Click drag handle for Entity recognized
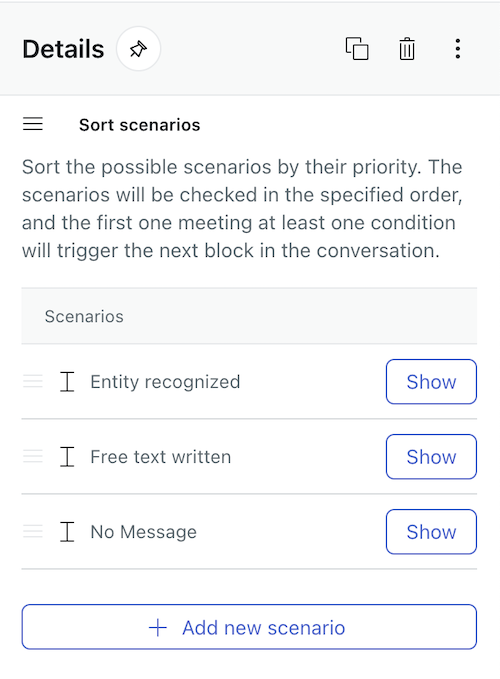The image size is (500, 679). click(33, 382)
